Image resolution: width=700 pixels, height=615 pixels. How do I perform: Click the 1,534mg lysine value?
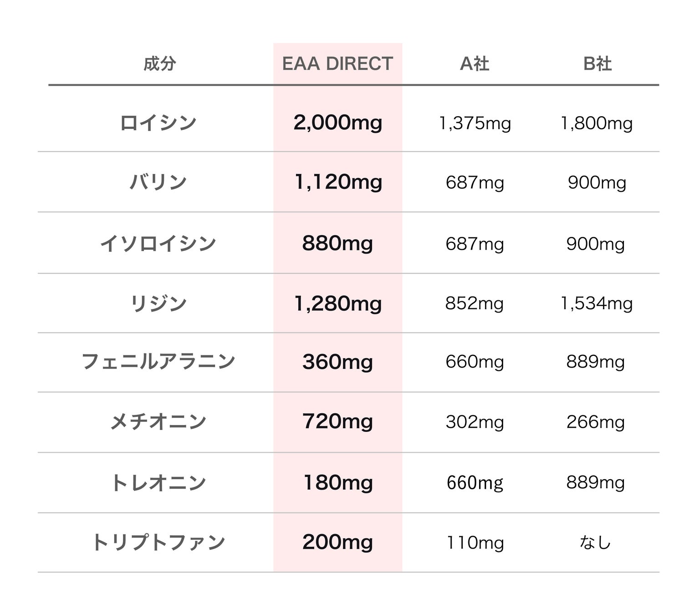[596, 303]
